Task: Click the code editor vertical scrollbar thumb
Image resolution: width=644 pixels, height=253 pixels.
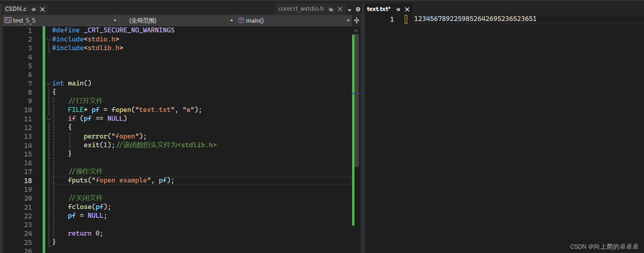Action: pyautogui.click(x=356, y=100)
